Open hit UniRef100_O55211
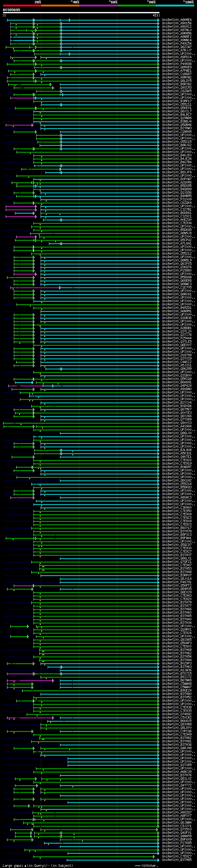 [x=177, y=105]
